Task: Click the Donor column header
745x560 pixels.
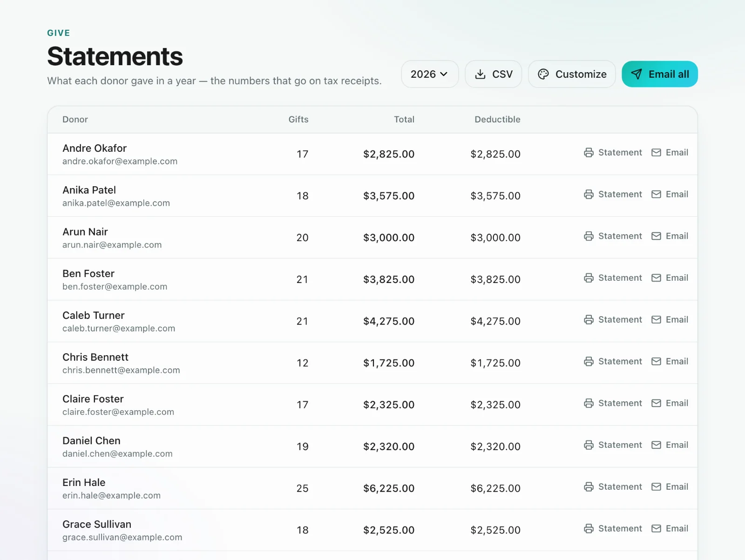Action: [x=75, y=120]
